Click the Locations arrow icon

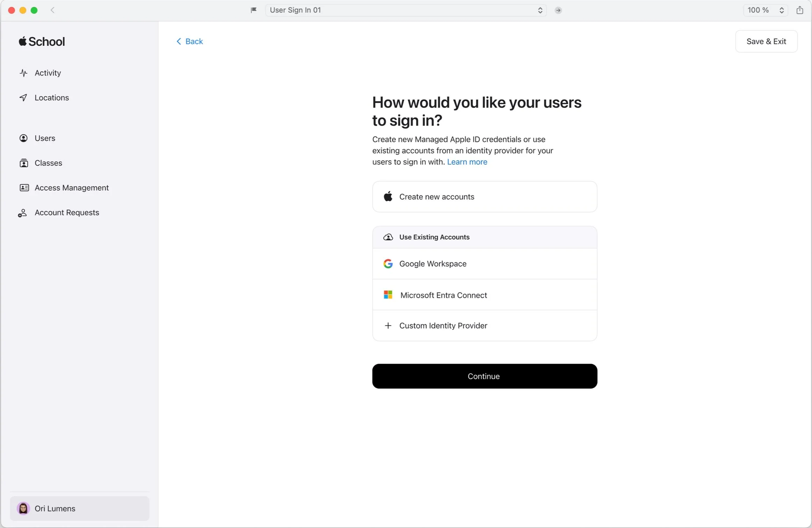click(x=23, y=97)
